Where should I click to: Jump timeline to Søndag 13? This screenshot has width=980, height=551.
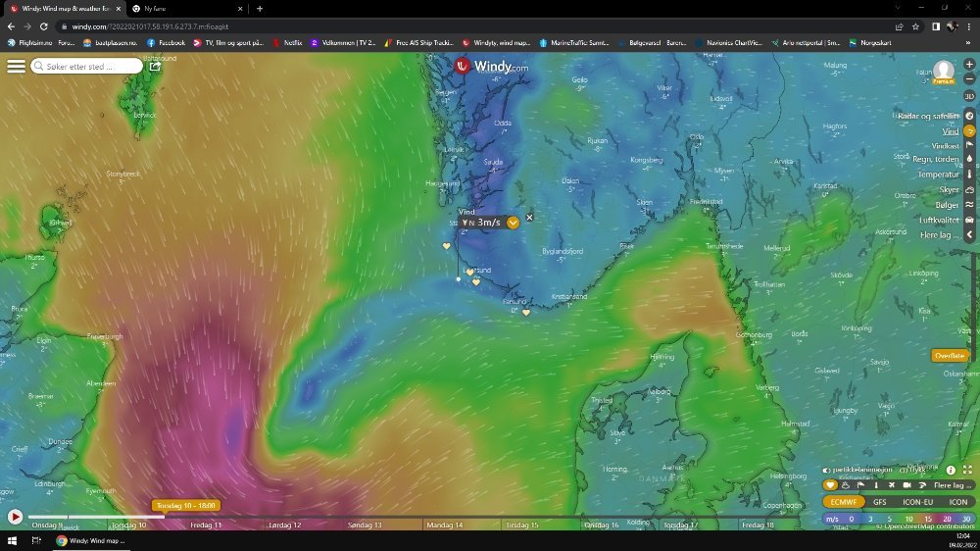pyautogui.click(x=365, y=525)
